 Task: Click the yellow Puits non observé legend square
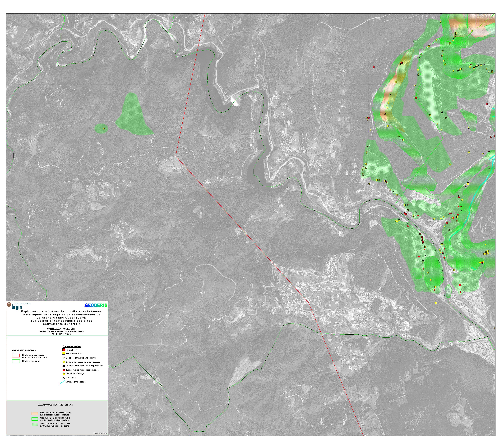[64, 353]
